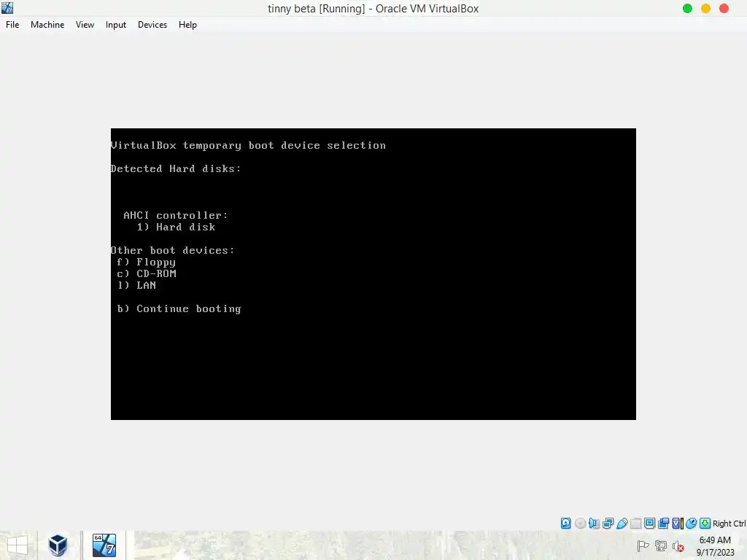
Task: Open the File menu
Action: click(x=12, y=25)
